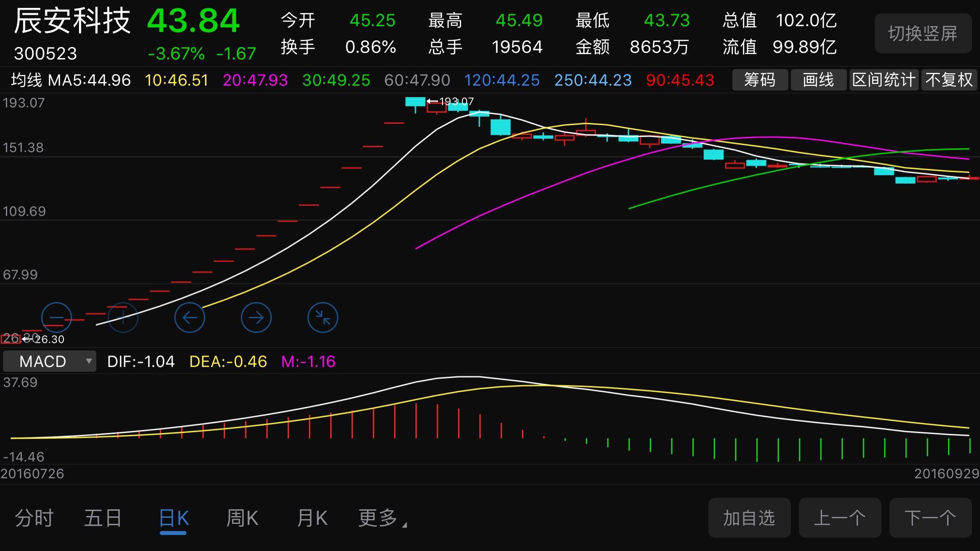Image resolution: width=980 pixels, height=551 pixels.
Task: Toggle 不复权 price adjustment mode
Action: [949, 80]
